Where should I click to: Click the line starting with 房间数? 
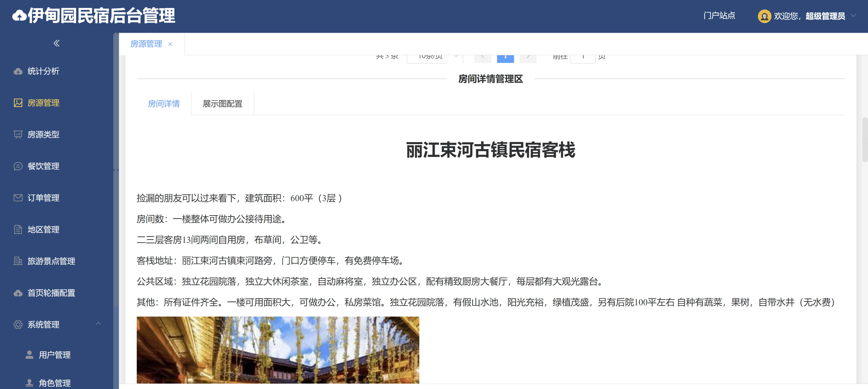click(212, 219)
